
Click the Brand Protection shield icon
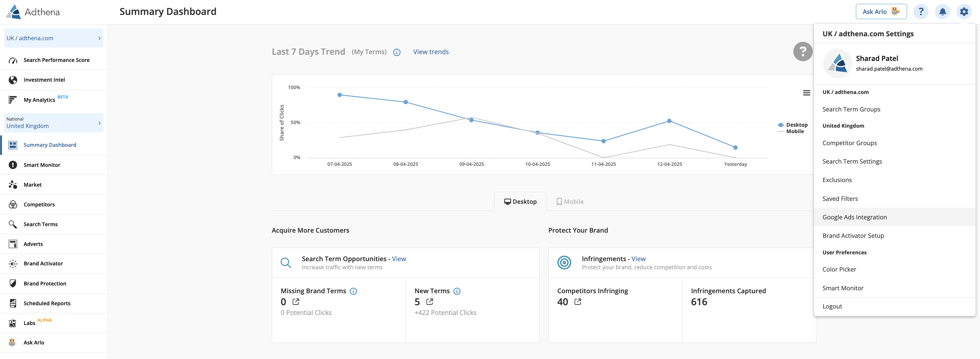[13, 283]
